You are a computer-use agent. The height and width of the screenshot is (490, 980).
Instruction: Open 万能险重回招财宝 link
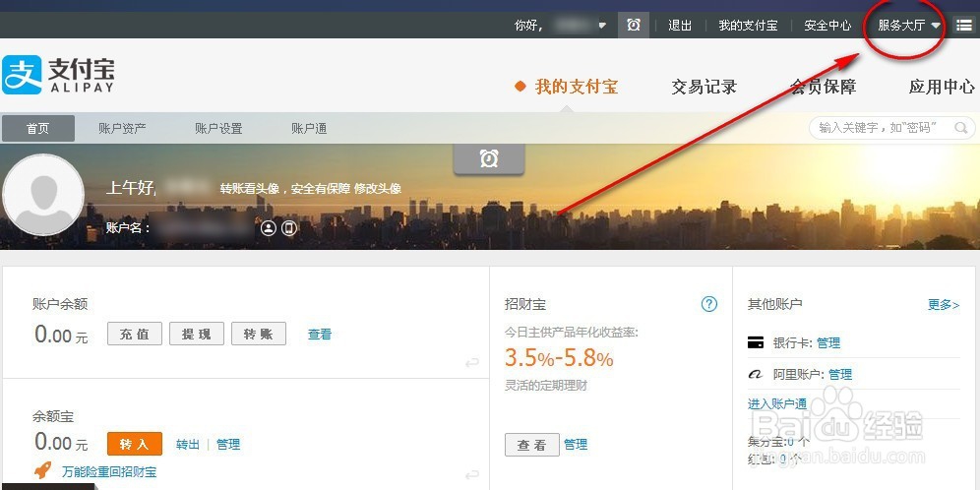[x=109, y=472]
